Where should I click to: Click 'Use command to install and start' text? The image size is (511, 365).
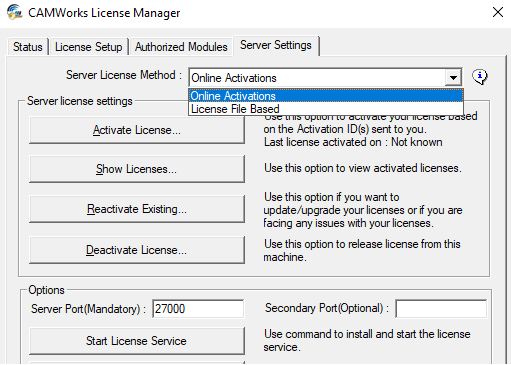click(367, 340)
